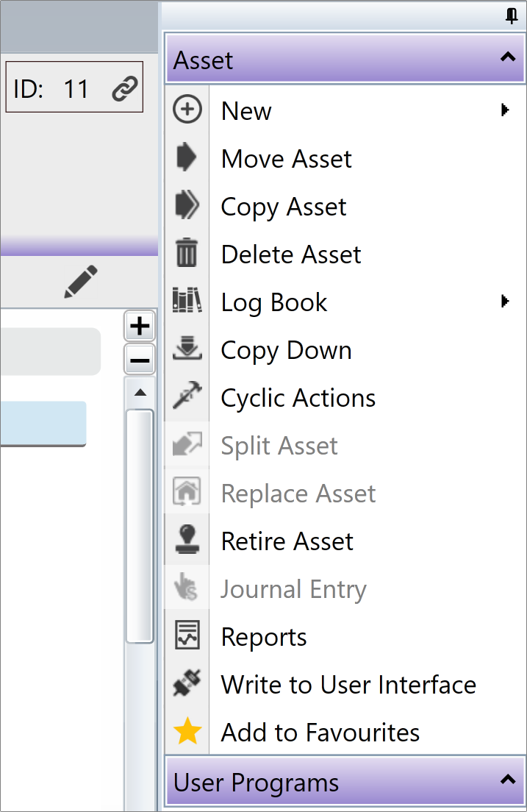
Task: Open the New submenu arrow
Action: point(505,110)
